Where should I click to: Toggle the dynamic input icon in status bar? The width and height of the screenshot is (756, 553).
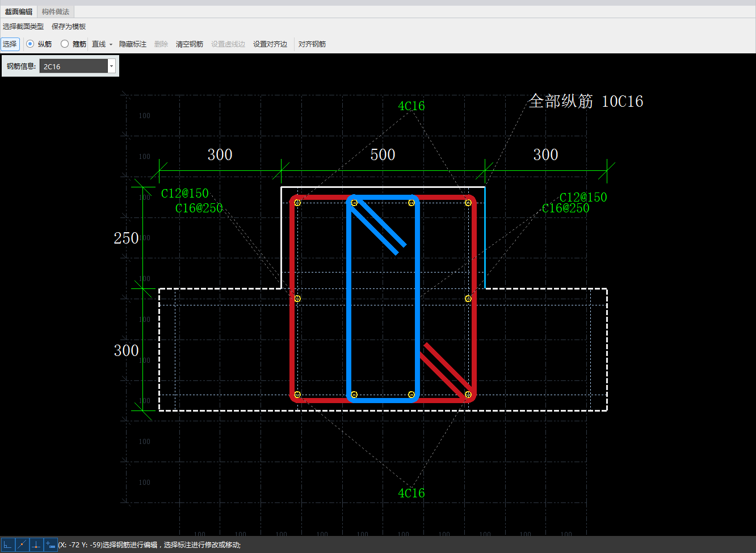[x=50, y=544]
